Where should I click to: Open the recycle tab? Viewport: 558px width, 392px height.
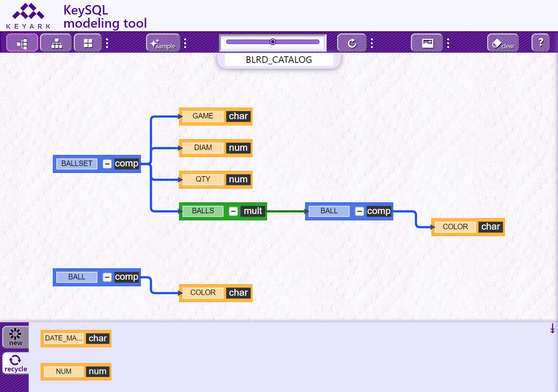(16, 364)
